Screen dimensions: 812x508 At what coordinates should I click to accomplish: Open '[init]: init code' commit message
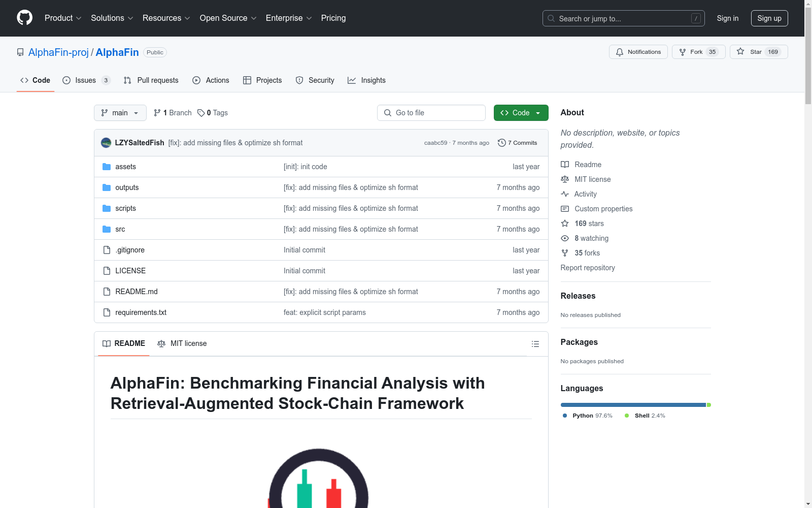pos(306,167)
